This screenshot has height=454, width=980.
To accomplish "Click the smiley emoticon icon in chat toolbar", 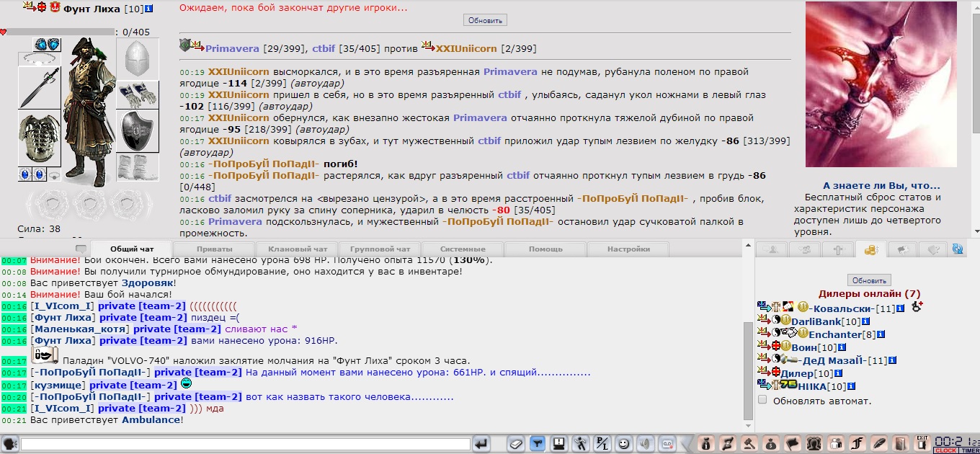I will coord(624,444).
